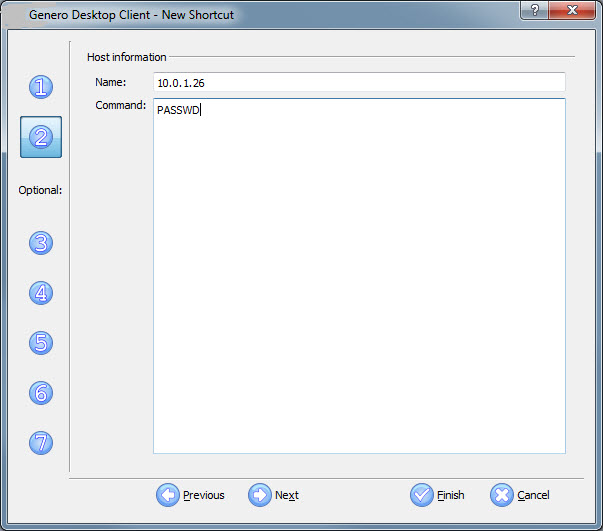Open optional step 4
603x531 pixels.
41,293
